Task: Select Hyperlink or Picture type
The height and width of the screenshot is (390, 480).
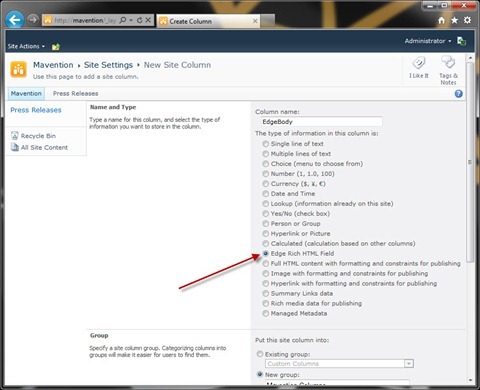Action: tap(265, 234)
